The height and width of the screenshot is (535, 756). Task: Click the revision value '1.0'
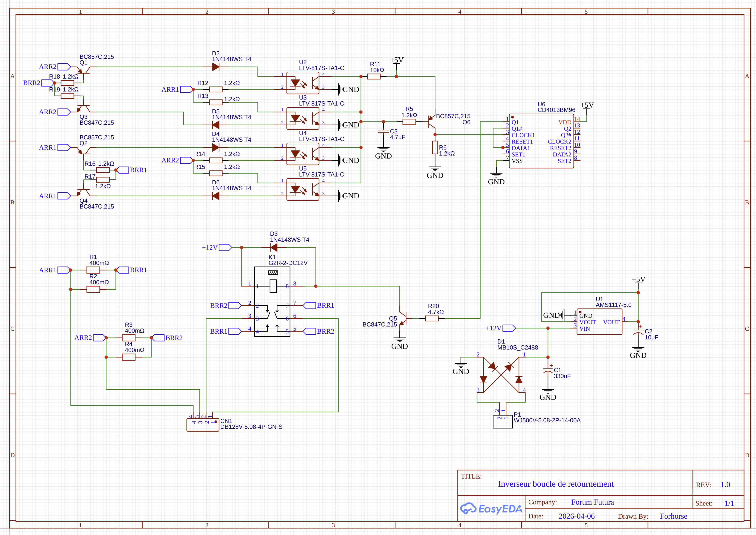click(725, 485)
